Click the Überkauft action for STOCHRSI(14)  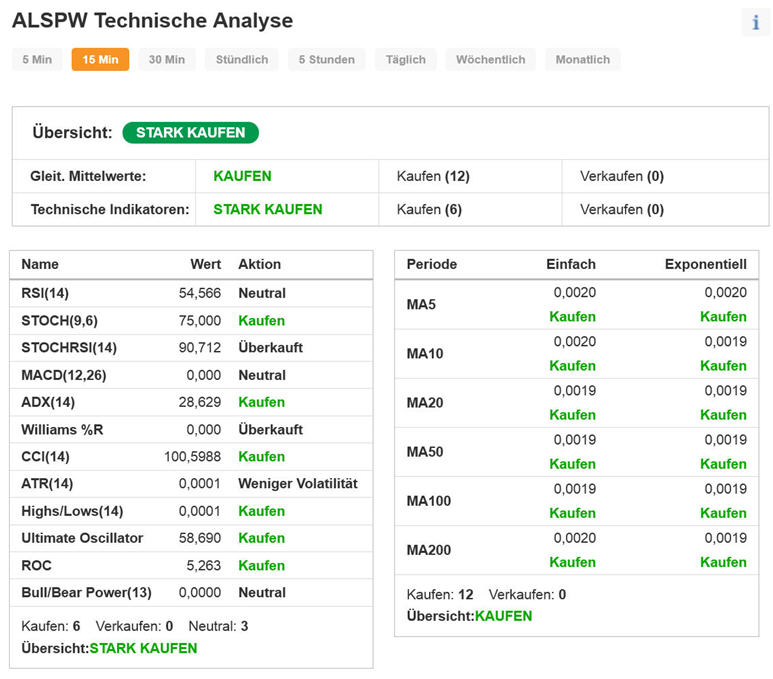(x=270, y=348)
